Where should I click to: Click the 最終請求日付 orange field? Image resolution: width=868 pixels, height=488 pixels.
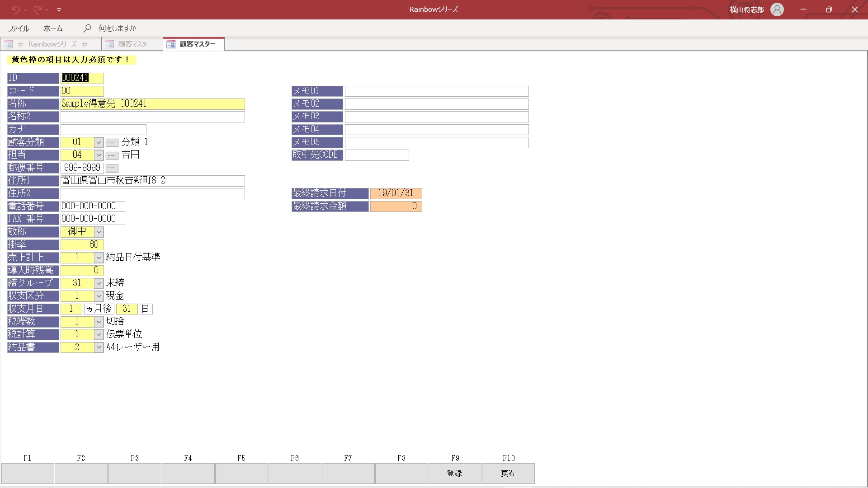click(396, 193)
